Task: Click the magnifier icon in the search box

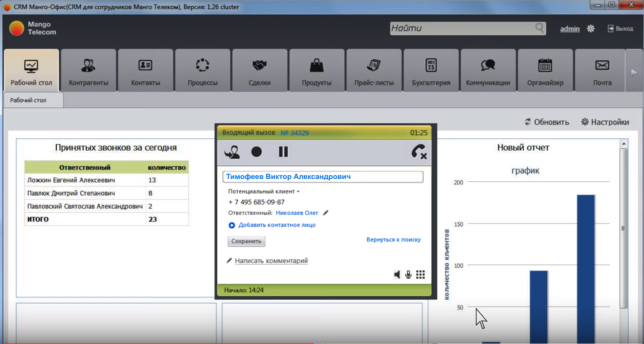Action: click(540, 28)
